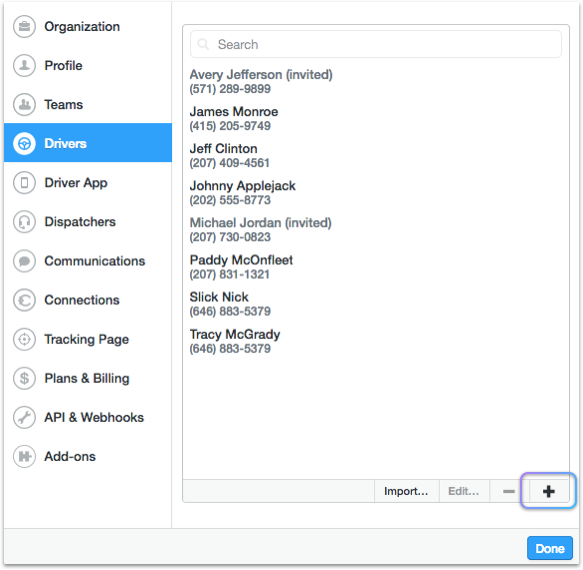Click the Driver App phone icon
The height and width of the screenshot is (570, 583).
tap(25, 183)
